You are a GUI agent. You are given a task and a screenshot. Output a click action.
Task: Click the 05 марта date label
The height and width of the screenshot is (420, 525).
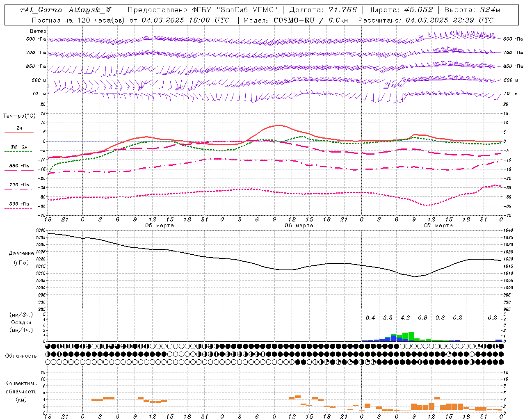[x=160, y=226]
